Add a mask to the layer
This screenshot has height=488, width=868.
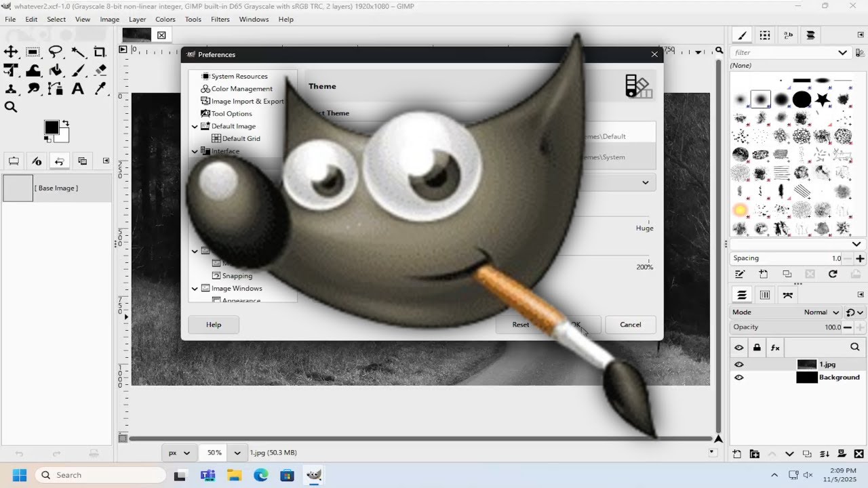coord(842,454)
